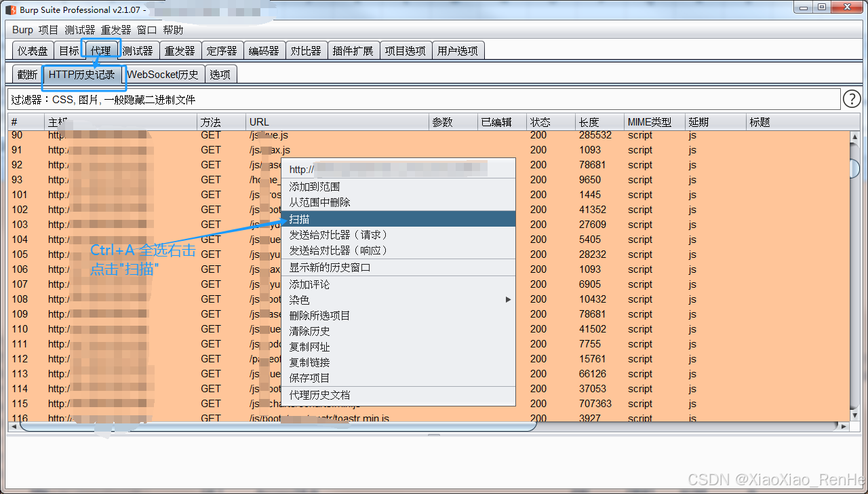Image resolution: width=868 pixels, height=494 pixels.
Task: Choose 发送给对比器（请求） in context menu
Action: 399,234
